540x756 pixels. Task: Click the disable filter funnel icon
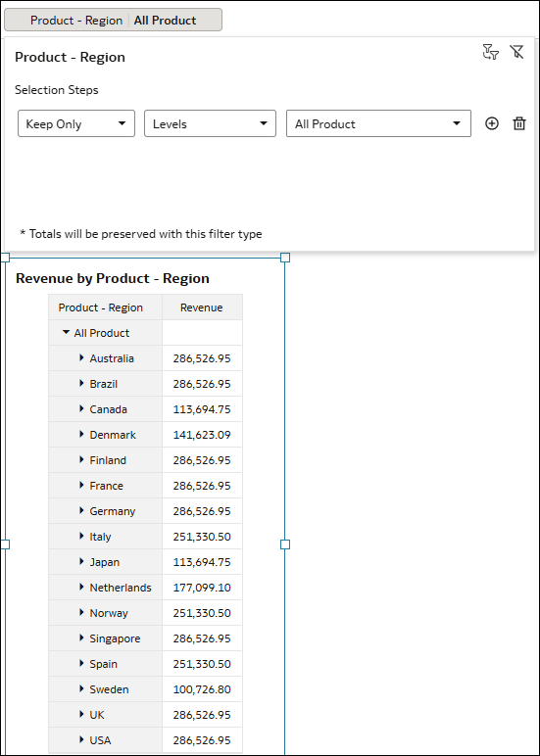(516, 52)
